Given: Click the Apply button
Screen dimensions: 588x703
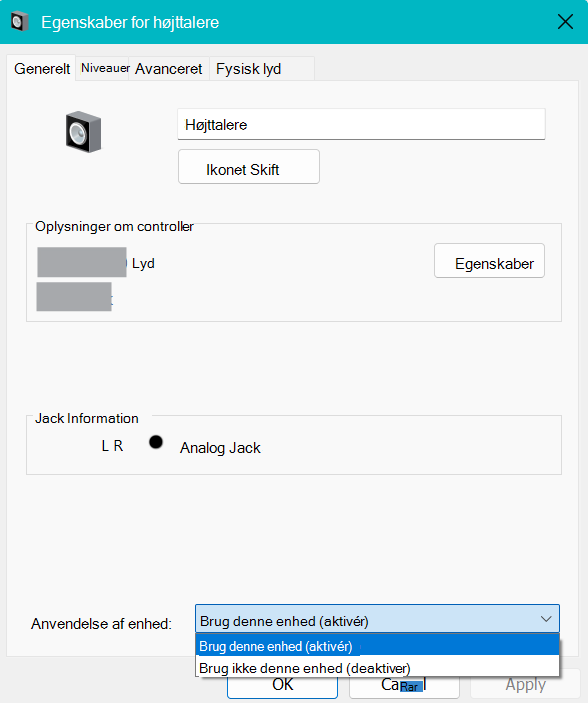Looking at the screenshot, I should pyautogui.click(x=525, y=686).
